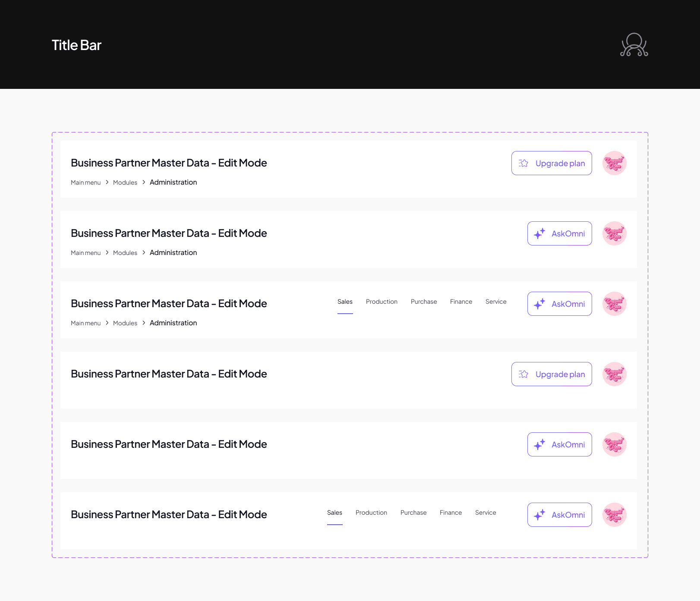
Task: Open the Purchase tab in the third row
Action: (x=424, y=302)
